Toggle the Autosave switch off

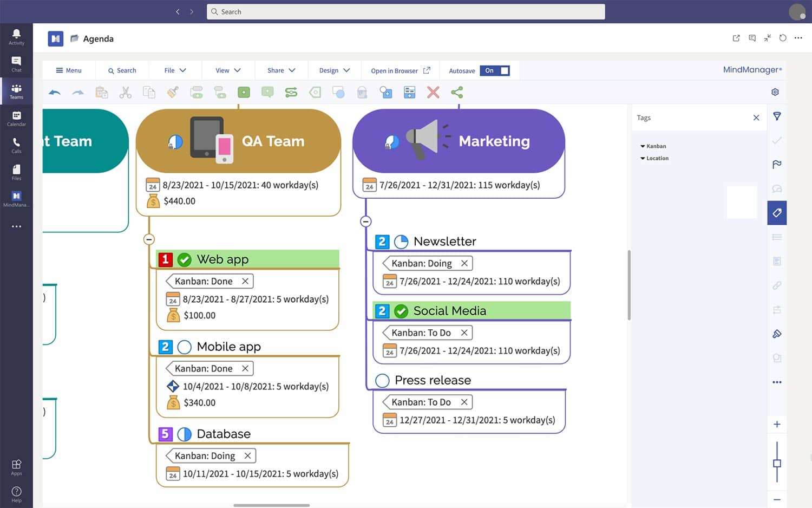pos(495,70)
